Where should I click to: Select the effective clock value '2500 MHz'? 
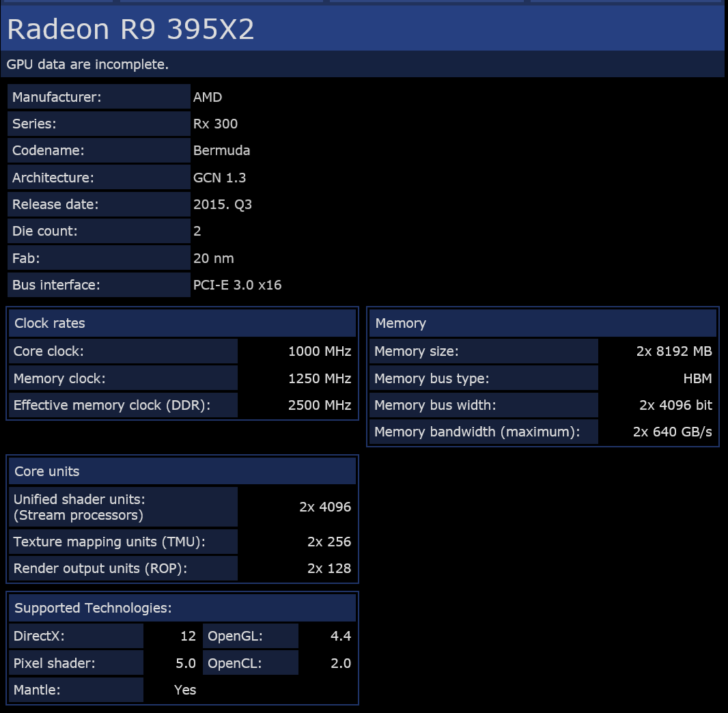click(x=320, y=405)
